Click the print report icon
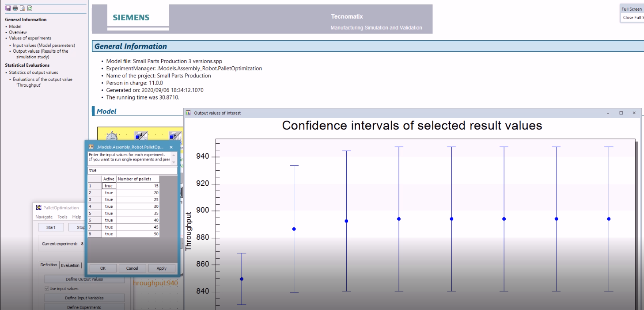Screen dimensions: 644x310 pyautogui.click(x=15, y=8)
